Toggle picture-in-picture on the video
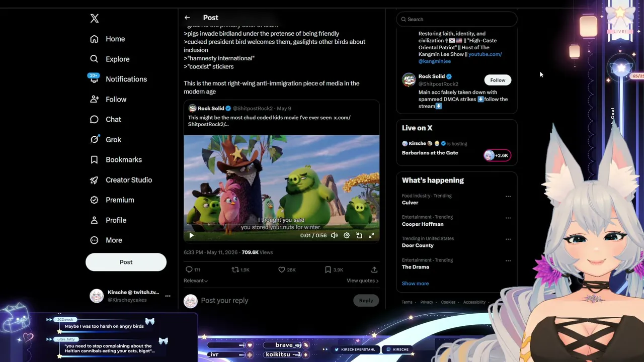Image resolution: width=644 pixels, height=362 pixels. point(359,235)
